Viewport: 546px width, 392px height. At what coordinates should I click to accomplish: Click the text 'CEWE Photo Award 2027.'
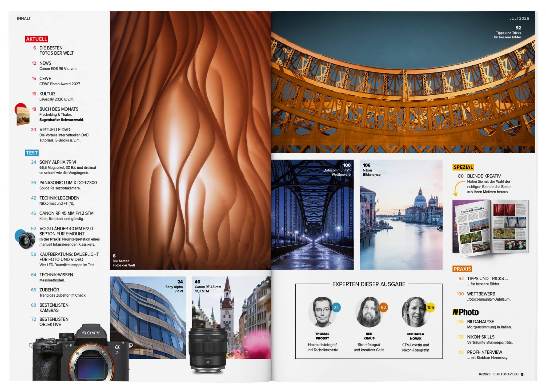pos(60,84)
